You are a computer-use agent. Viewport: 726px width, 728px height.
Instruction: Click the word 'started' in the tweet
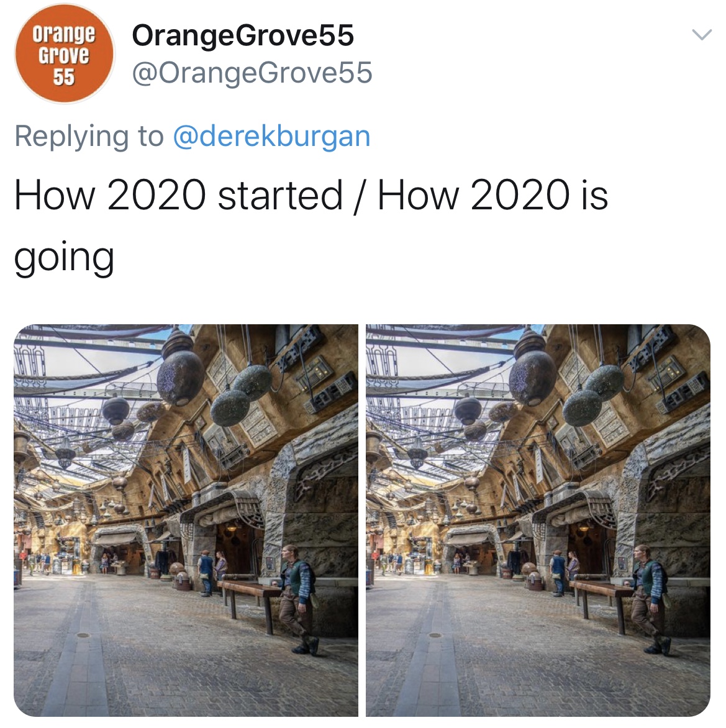(x=280, y=196)
